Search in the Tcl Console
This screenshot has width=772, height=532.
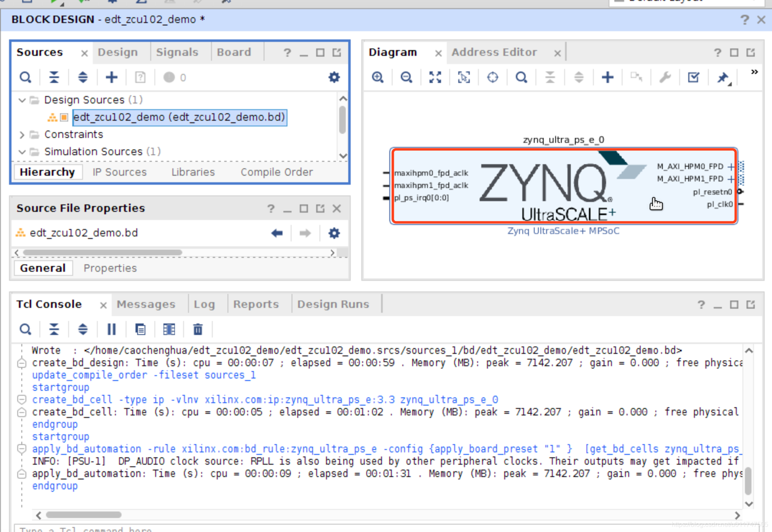click(x=25, y=329)
